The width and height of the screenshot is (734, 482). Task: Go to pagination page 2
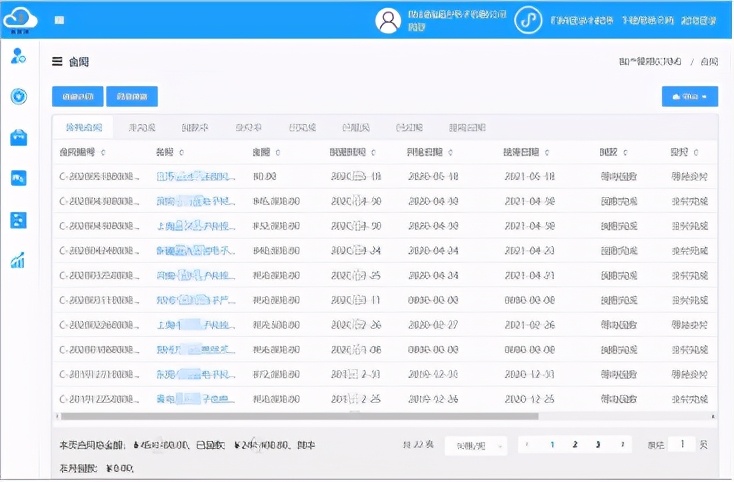click(x=575, y=445)
